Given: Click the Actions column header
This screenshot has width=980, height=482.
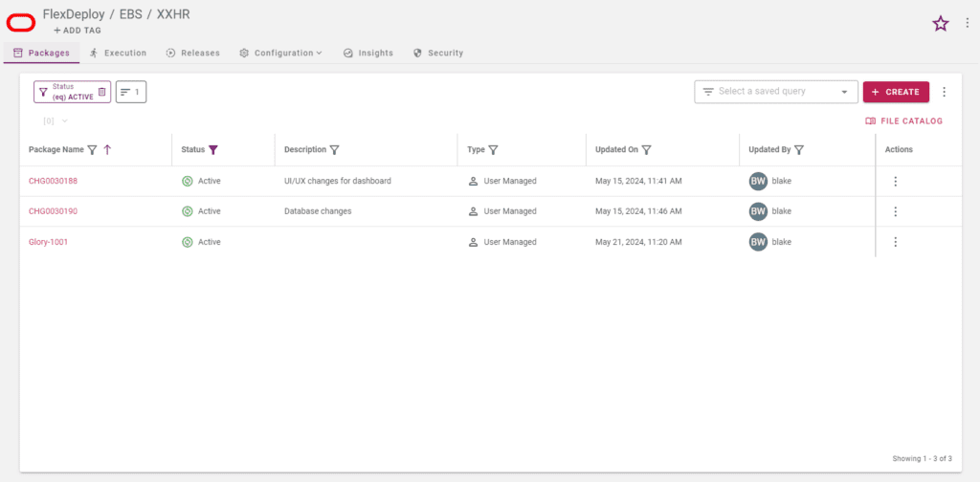Looking at the screenshot, I should coord(899,150).
